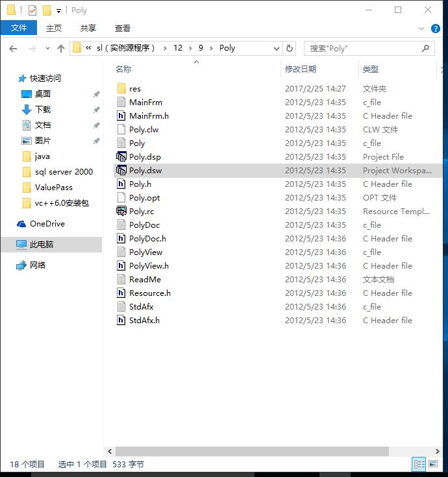This screenshot has width=448, height=477.
Task: Open the 共享 ribbon tab
Action: click(x=88, y=29)
